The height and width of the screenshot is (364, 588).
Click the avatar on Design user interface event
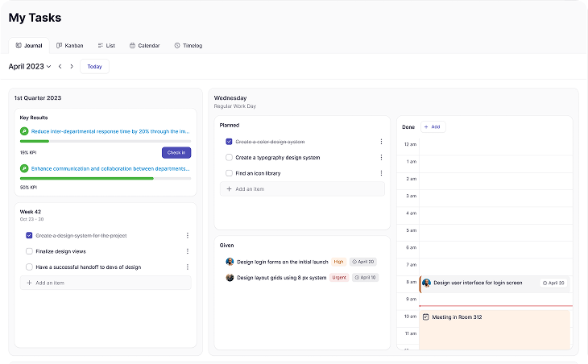(x=426, y=283)
